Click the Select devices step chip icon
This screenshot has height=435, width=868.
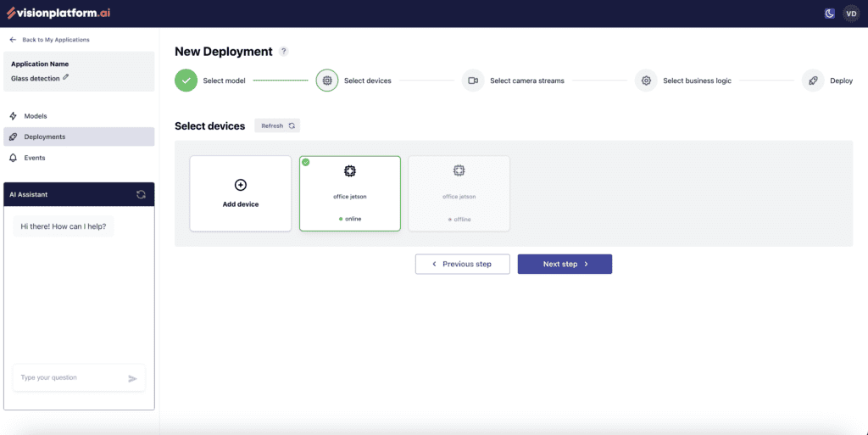click(x=327, y=81)
